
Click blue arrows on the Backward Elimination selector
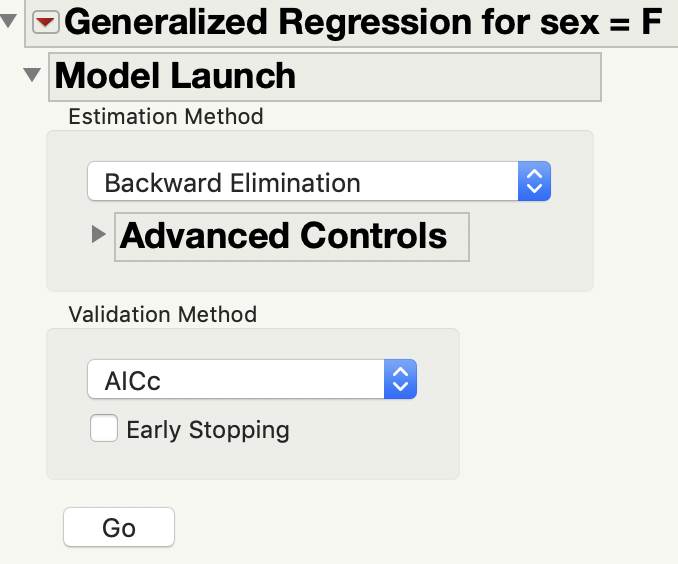click(534, 183)
